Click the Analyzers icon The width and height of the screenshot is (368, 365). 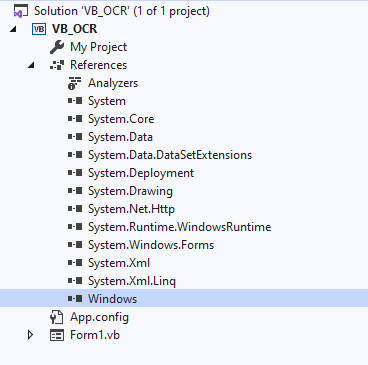tap(74, 83)
